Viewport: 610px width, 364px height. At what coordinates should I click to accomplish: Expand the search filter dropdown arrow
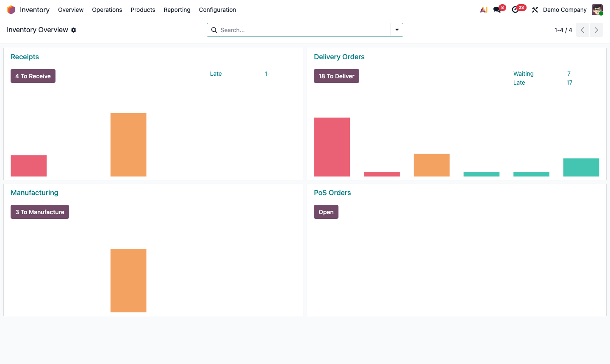click(x=396, y=30)
